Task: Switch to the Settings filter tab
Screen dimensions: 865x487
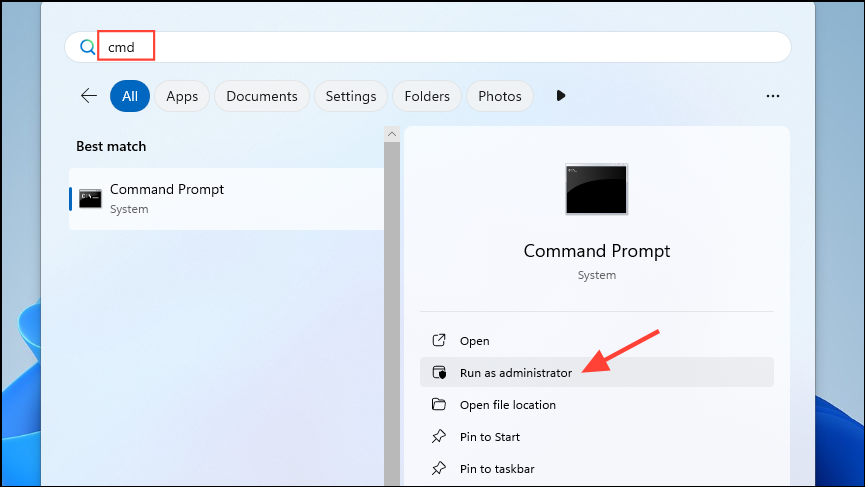Action: click(x=351, y=96)
